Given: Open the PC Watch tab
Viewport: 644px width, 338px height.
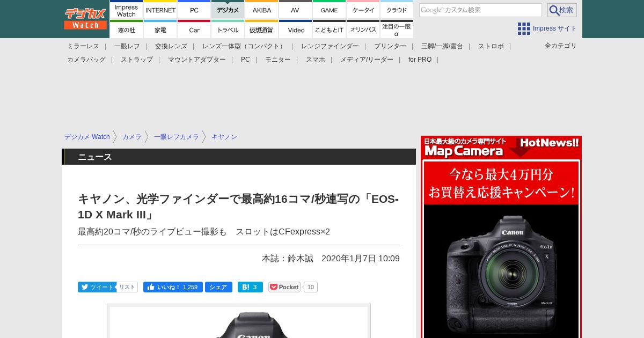Looking at the screenshot, I should [194, 10].
